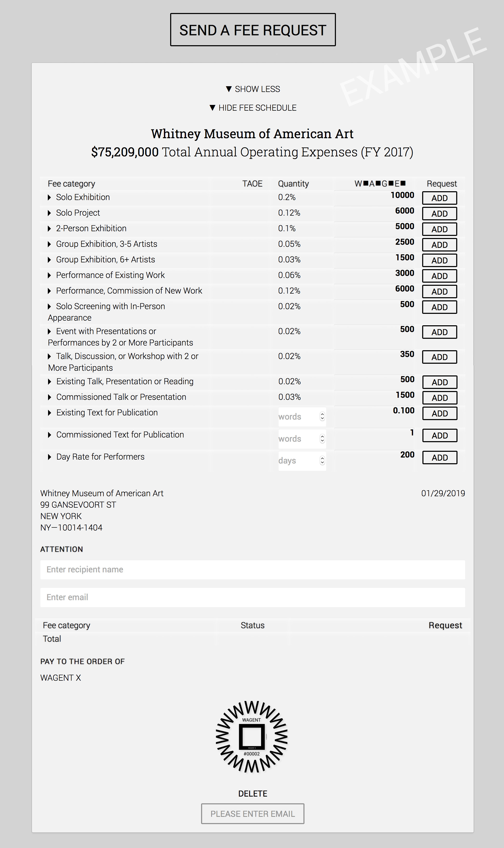504x848 pixels.
Task: Click the days quantity stepper control
Action: (x=322, y=461)
